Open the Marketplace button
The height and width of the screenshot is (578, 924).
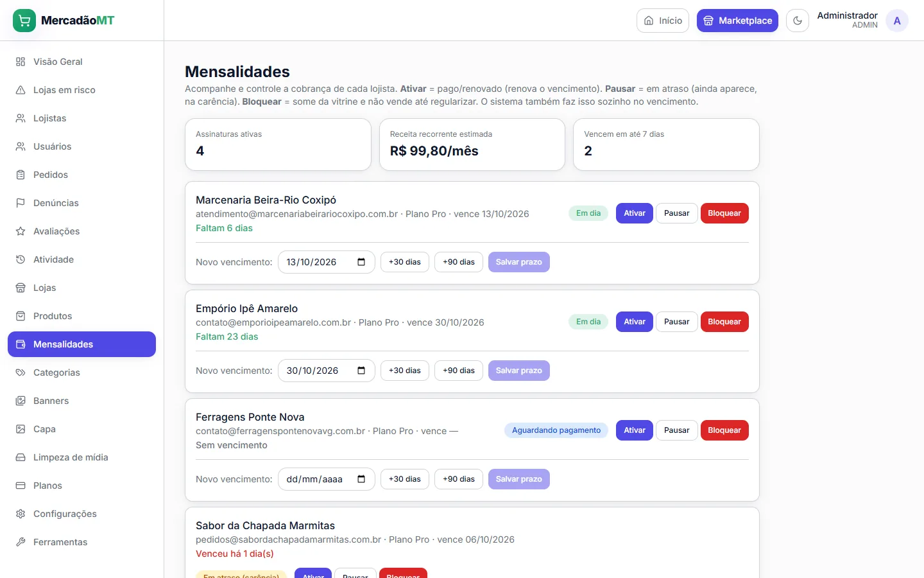(737, 21)
